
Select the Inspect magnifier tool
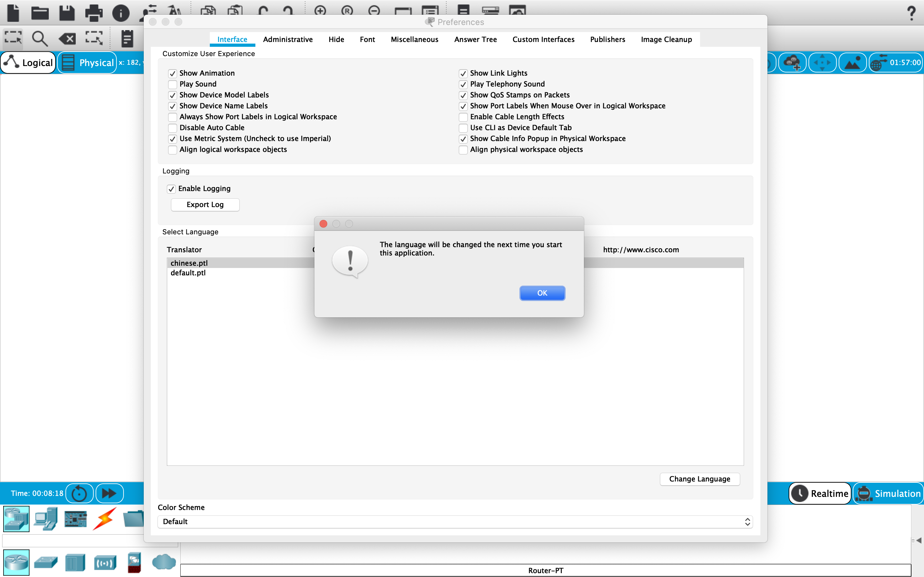click(x=39, y=38)
